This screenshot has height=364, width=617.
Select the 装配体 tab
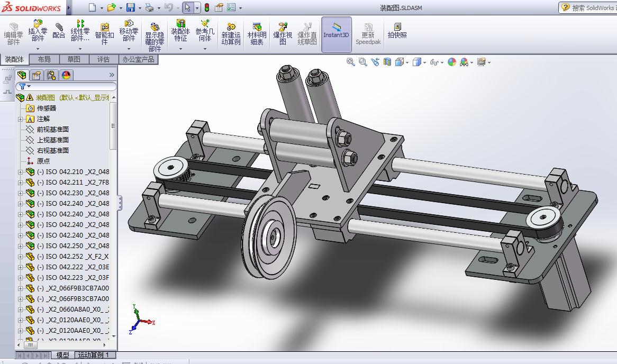click(14, 59)
